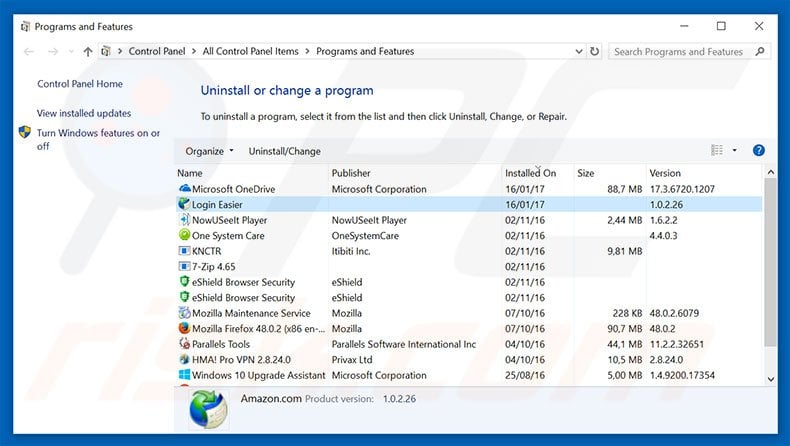Image resolution: width=790 pixels, height=446 pixels.
Task: Click the large Login Easier details icon
Action: [209, 409]
